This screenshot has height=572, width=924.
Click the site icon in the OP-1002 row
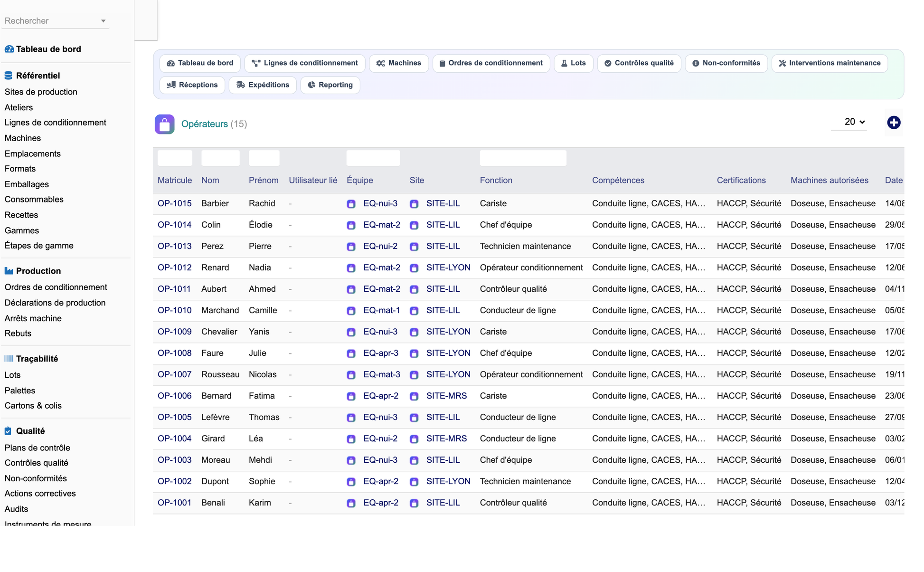tap(414, 482)
